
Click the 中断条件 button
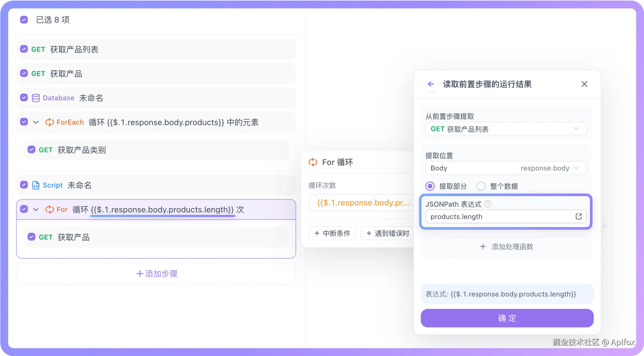tap(332, 233)
